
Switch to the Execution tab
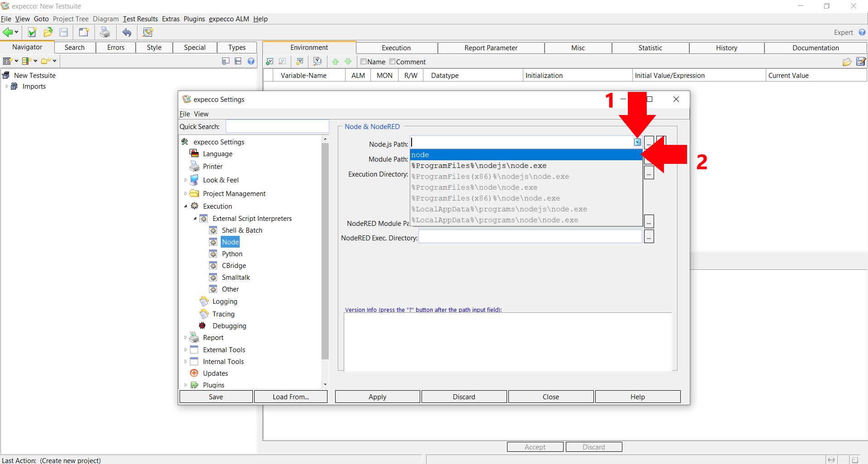pyautogui.click(x=396, y=48)
